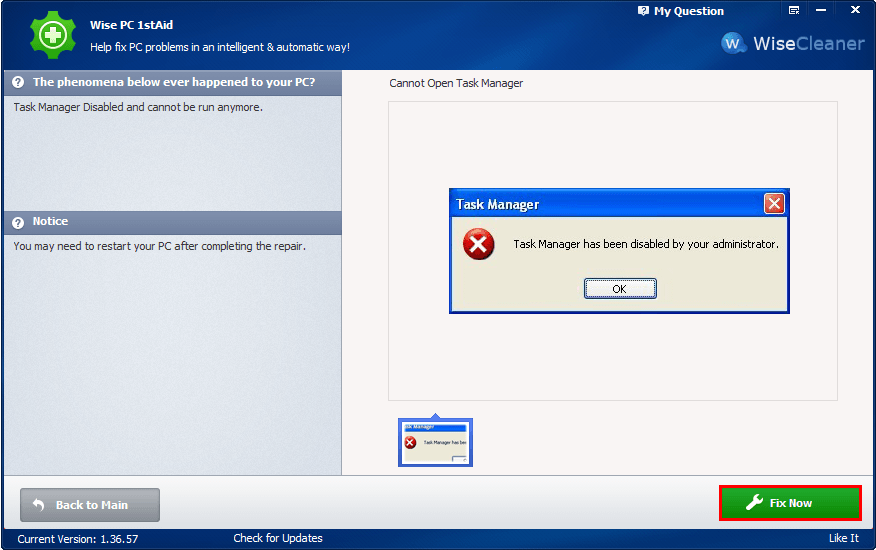Start the repair with Fix Now

pyautogui.click(x=790, y=503)
